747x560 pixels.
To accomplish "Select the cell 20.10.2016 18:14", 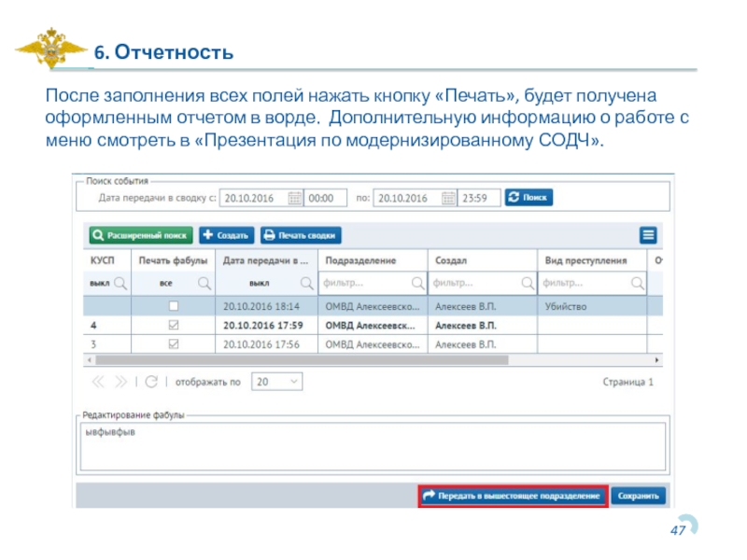I will tap(266, 306).
